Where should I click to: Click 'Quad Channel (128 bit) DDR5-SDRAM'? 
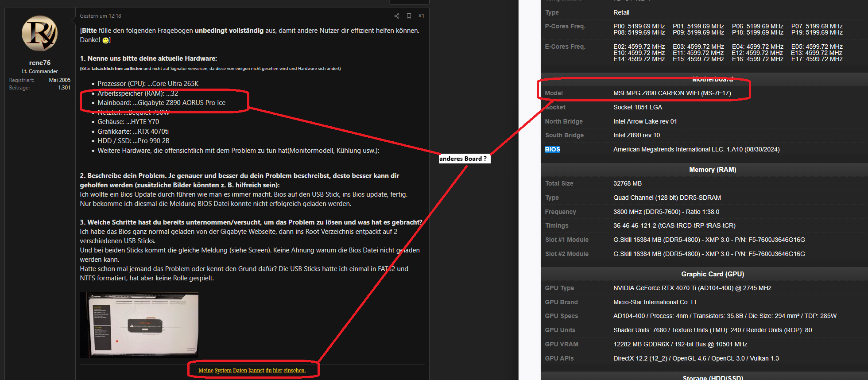(x=667, y=198)
